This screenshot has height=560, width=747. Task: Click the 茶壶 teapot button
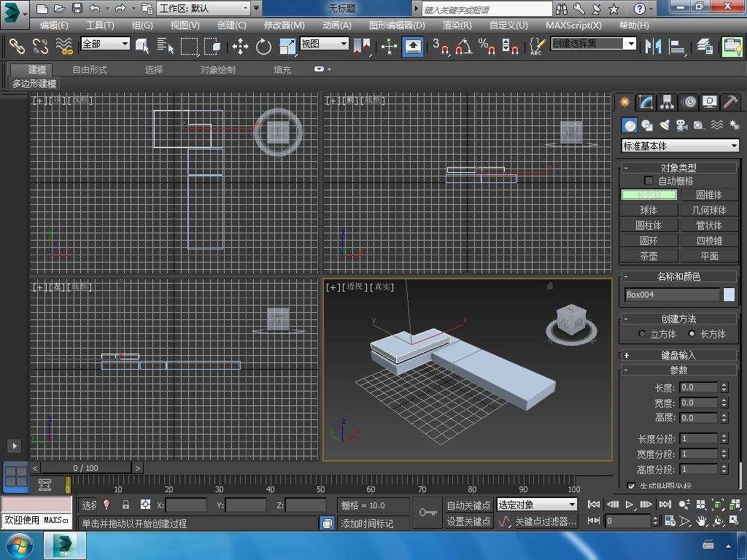649,256
